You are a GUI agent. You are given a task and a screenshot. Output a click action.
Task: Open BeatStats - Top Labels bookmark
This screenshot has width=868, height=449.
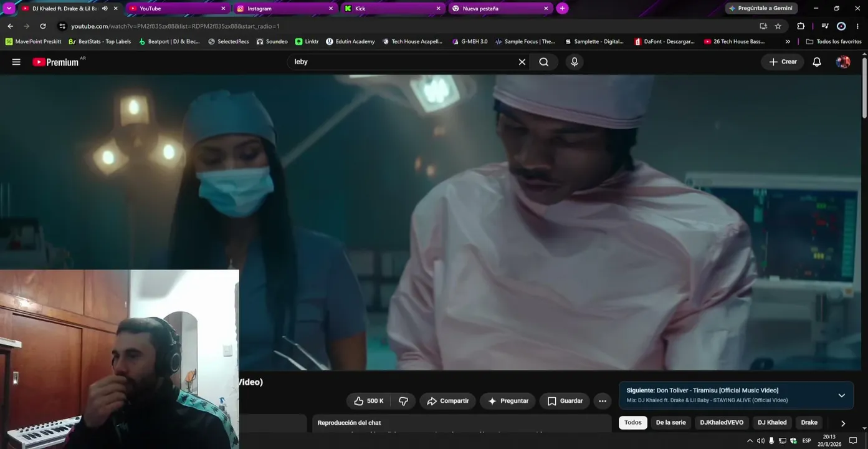coord(100,42)
